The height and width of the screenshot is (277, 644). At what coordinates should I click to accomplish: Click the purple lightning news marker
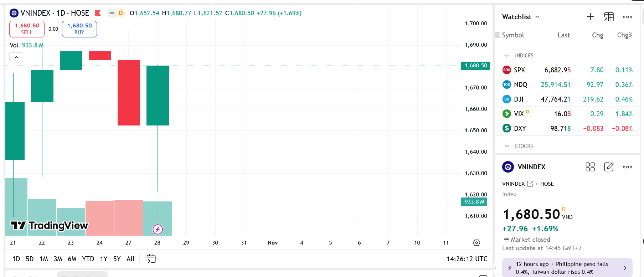click(158, 229)
